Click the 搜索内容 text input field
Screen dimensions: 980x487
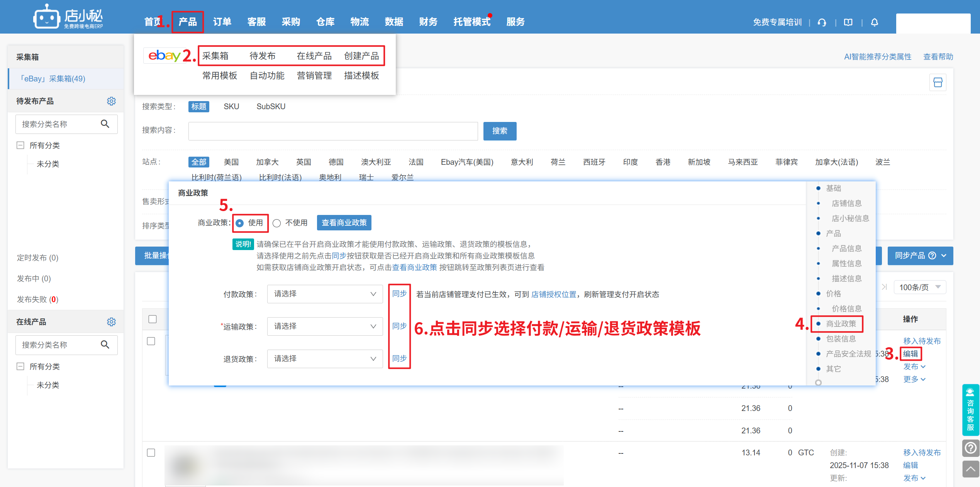333,131
